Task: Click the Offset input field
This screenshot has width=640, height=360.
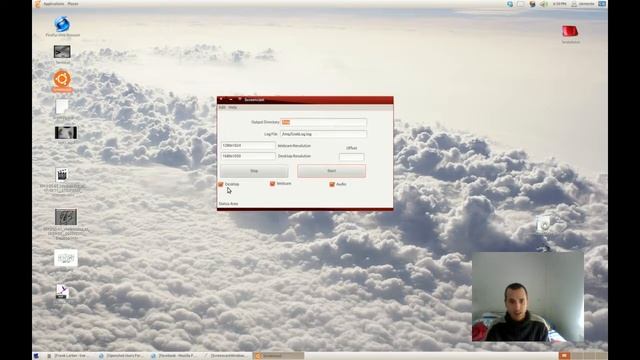Action: pos(351,157)
